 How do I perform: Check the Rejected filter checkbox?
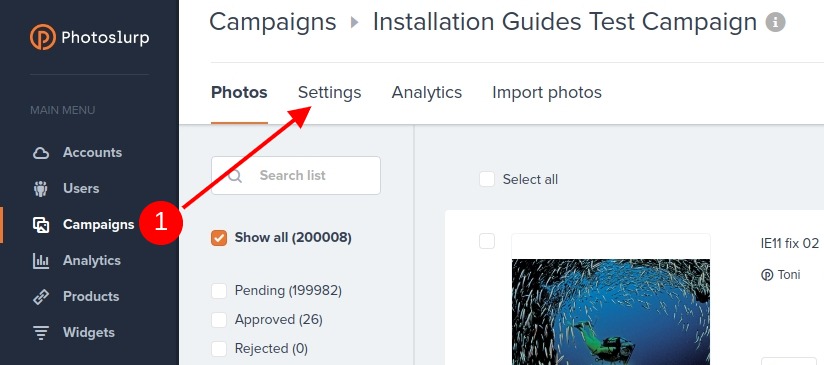click(x=219, y=348)
